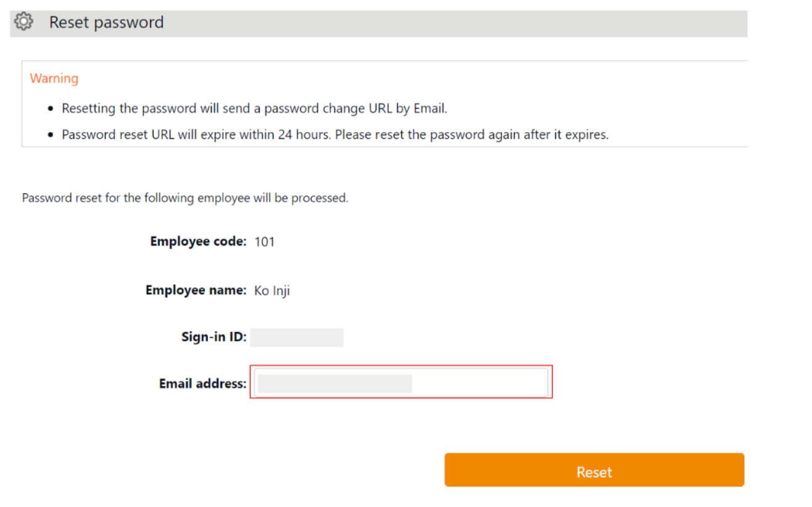This screenshot has width=812, height=507.
Task: Click the password change URL by Email notice
Action: click(x=254, y=109)
